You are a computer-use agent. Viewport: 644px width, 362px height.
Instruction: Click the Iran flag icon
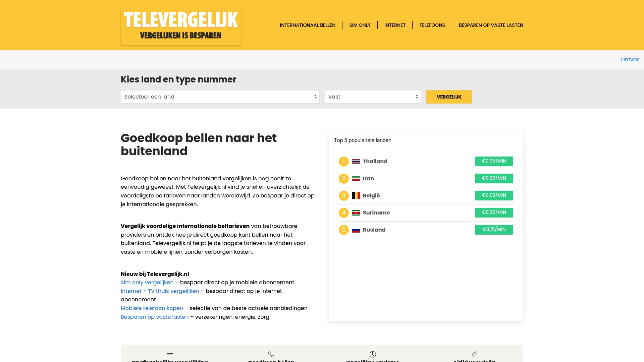(x=357, y=178)
